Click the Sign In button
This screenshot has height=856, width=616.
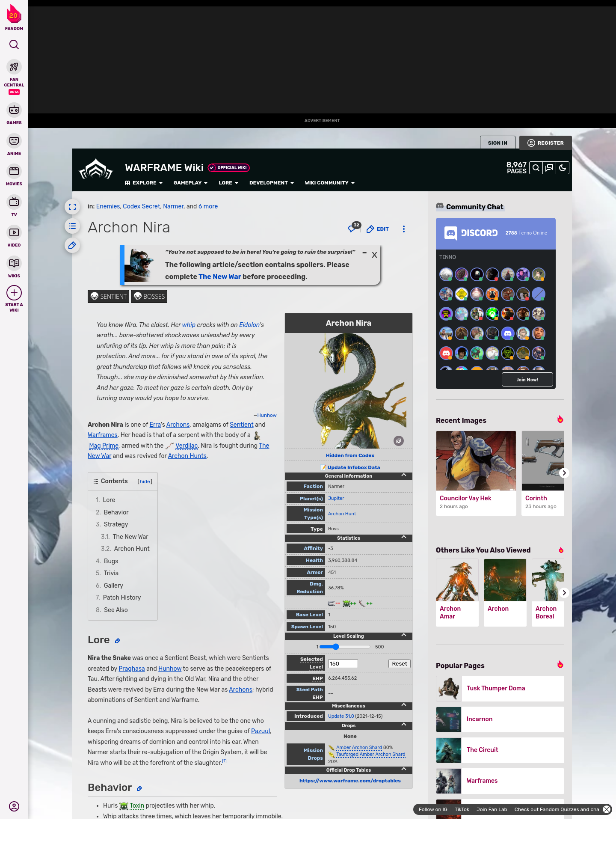[498, 143]
